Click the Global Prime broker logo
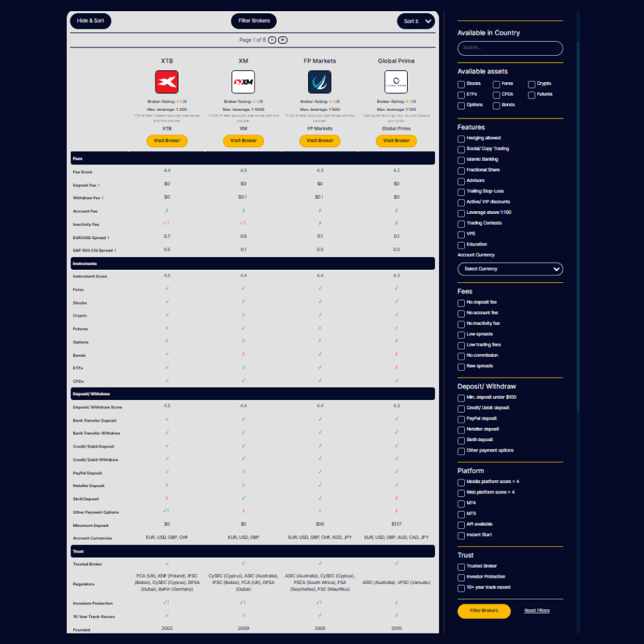Viewport: 644px width, 644px height. [x=396, y=82]
